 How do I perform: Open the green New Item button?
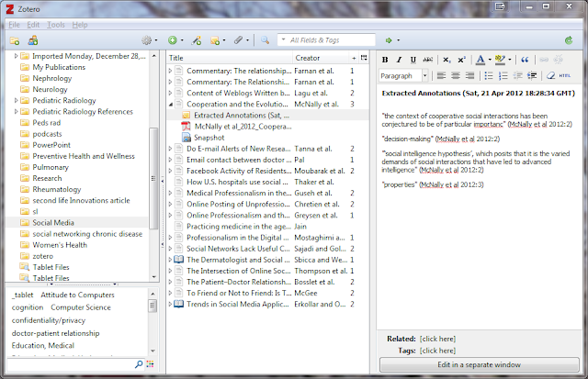[x=173, y=40]
